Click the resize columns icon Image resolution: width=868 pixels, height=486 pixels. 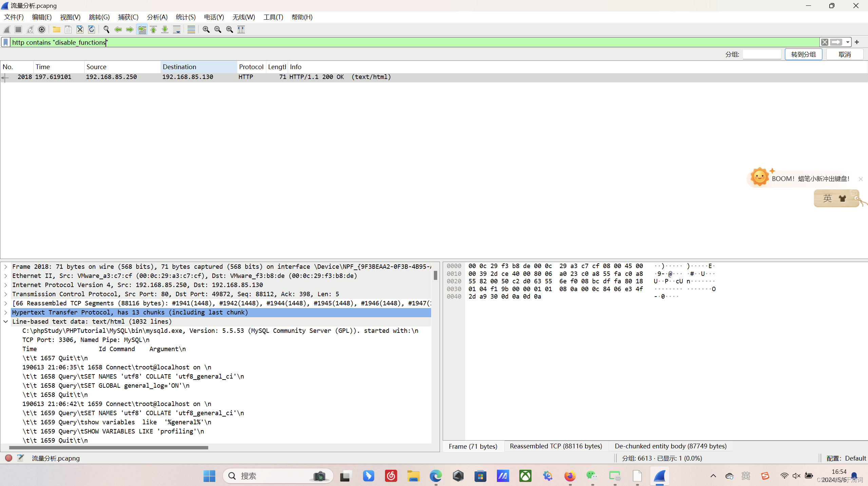(x=241, y=29)
